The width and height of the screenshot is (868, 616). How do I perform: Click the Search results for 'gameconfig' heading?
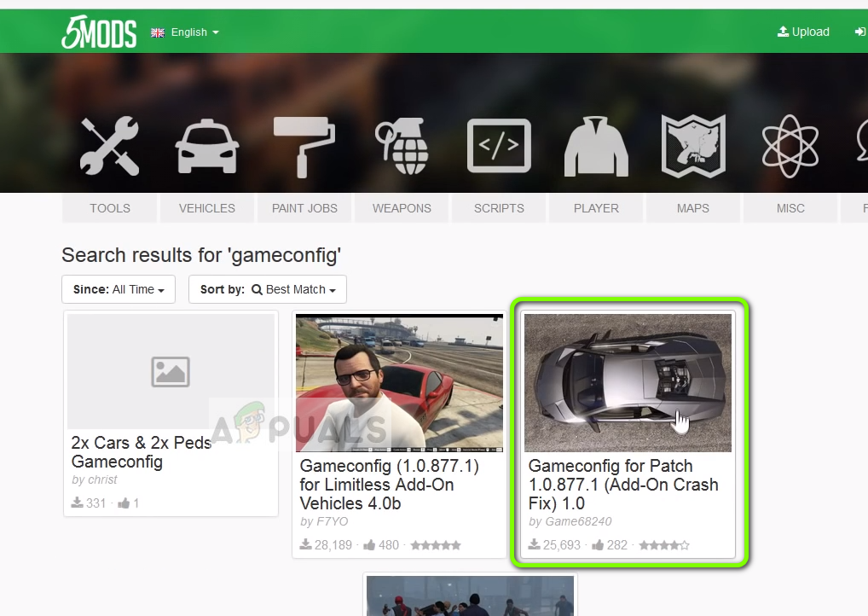tap(201, 255)
